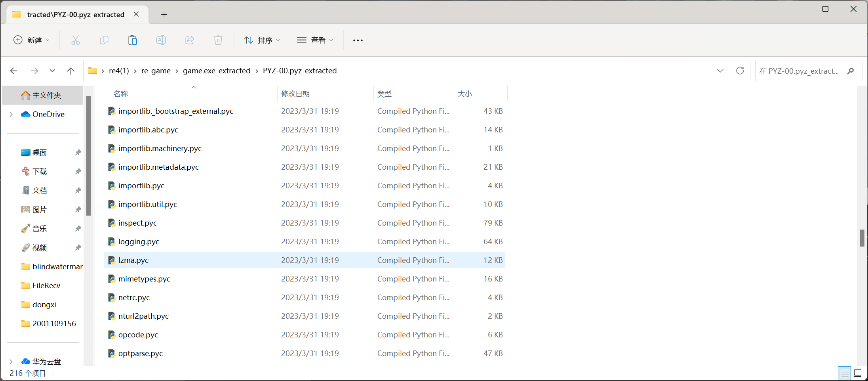Expand the chevron after re4(1) breadcrumb
The width and height of the screenshot is (868, 381).
click(135, 71)
